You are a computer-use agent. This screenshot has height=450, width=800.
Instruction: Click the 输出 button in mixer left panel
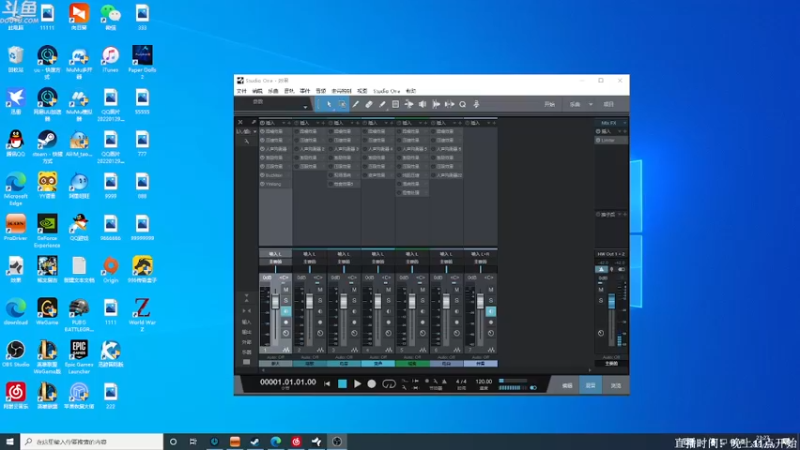(x=246, y=332)
